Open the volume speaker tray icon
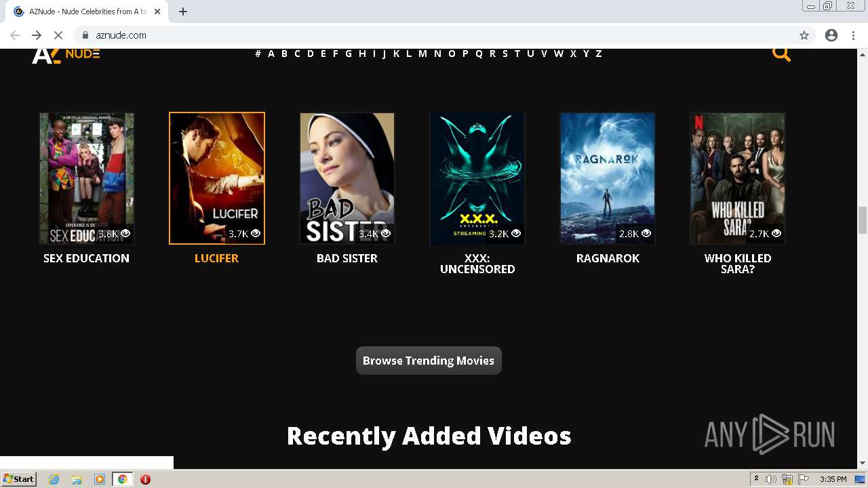The height and width of the screenshot is (488, 868). [771, 479]
